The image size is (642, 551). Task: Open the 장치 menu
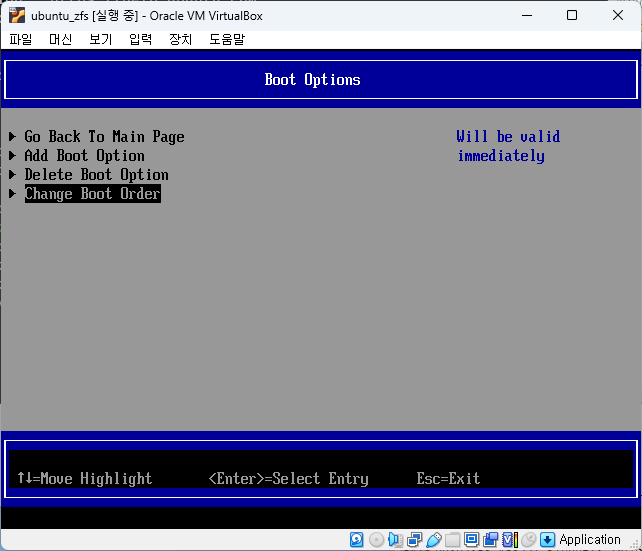click(180, 39)
